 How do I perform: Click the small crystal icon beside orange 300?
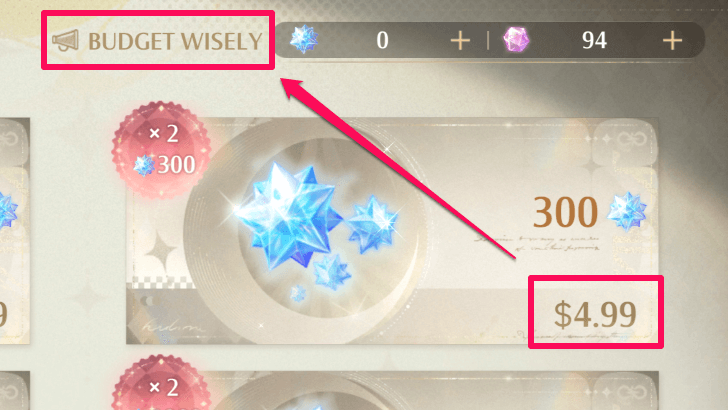[626, 211]
